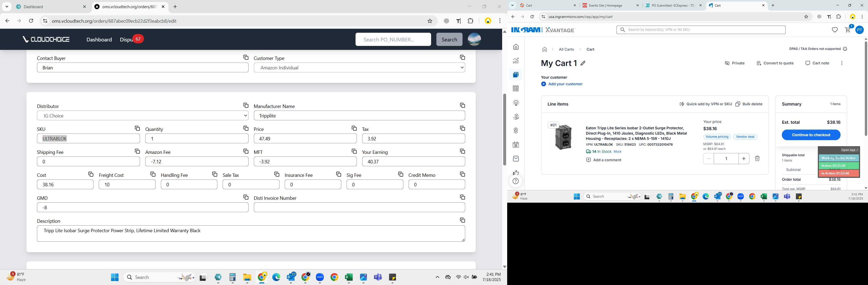Open the calendar sidebar icon in Ingram
Image resolution: width=868 pixels, height=285 pixels.
(x=516, y=145)
